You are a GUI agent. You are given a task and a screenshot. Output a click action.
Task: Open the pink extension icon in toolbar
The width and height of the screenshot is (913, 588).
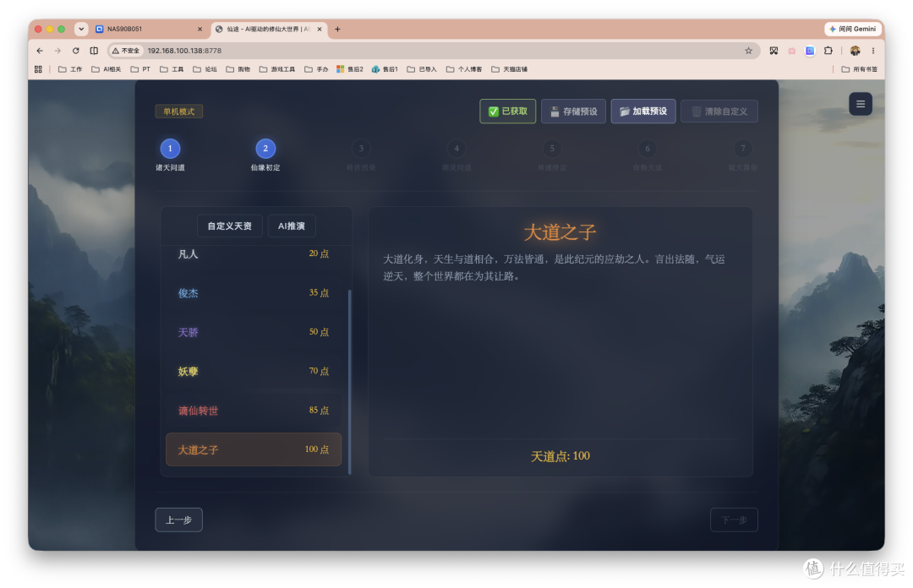[792, 51]
